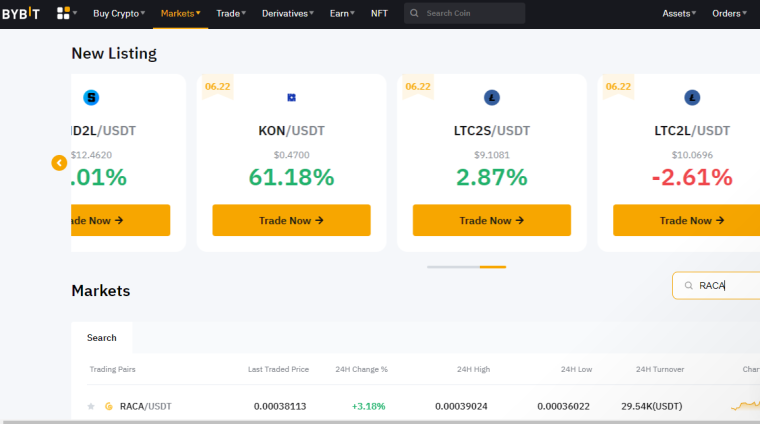Select the Search tab

[102, 338]
